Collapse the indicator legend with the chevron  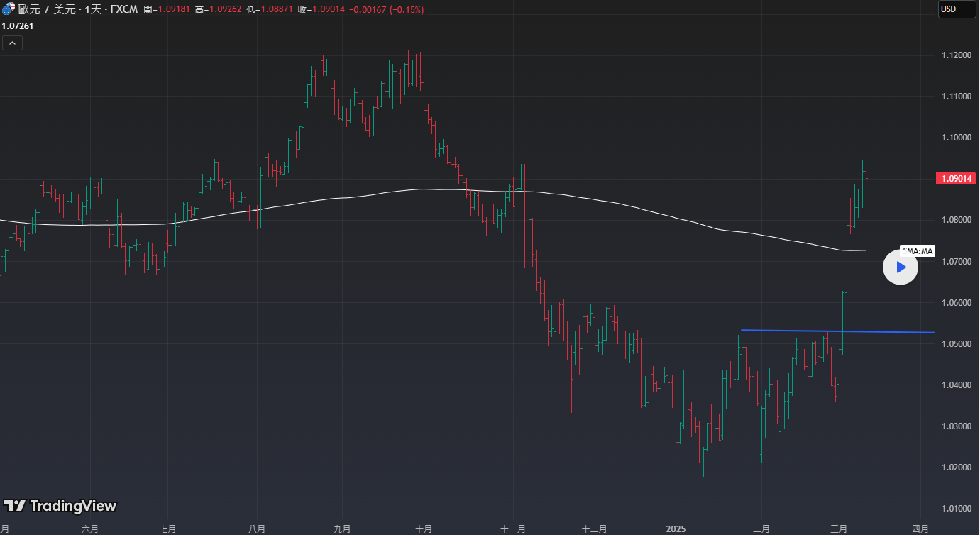13,43
